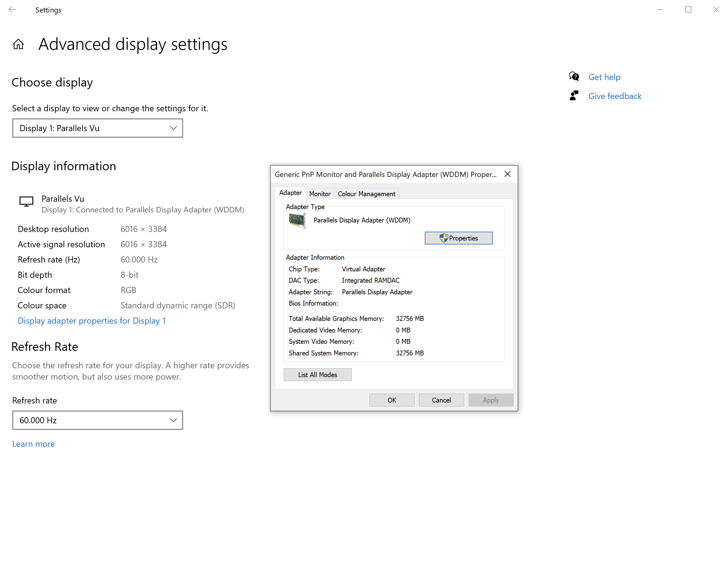Open the Display 1: Parallels Vu dropdown
This screenshot has height=566, width=728.
pos(97,128)
